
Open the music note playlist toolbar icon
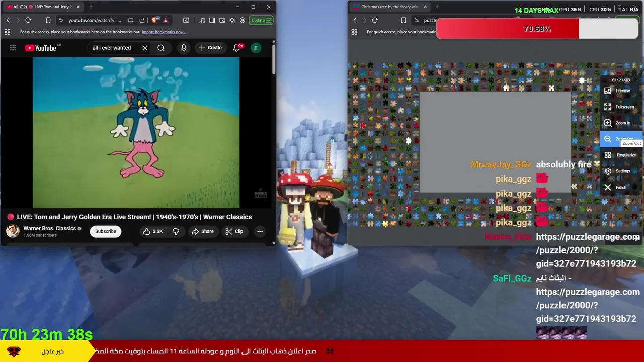202,20
